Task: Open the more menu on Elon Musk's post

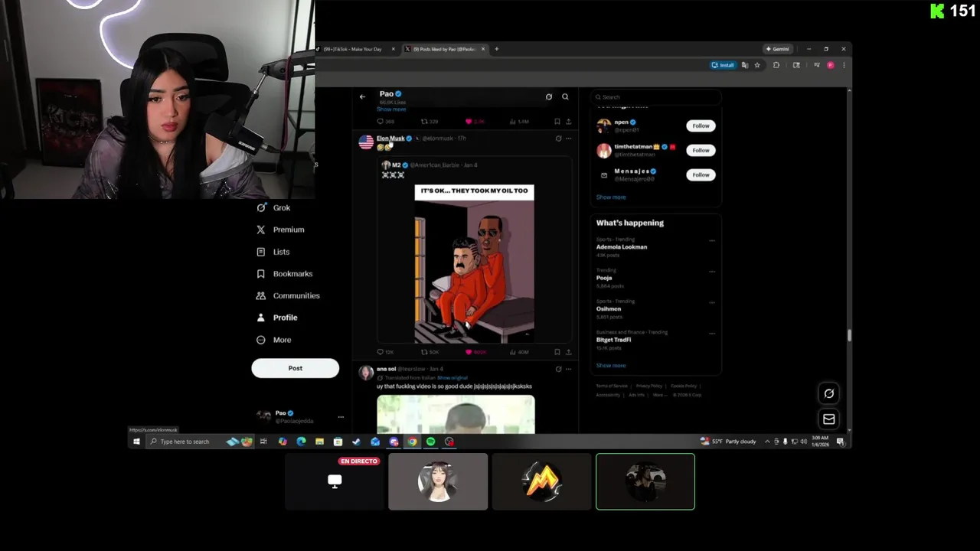Action: (568, 139)
